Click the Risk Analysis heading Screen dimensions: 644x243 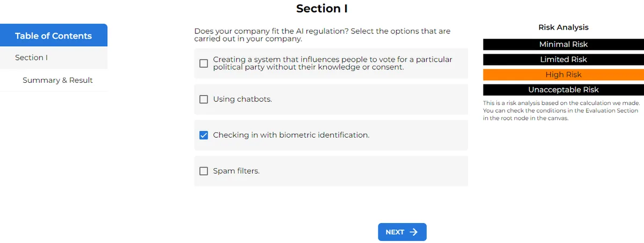[x=563, y=27]
